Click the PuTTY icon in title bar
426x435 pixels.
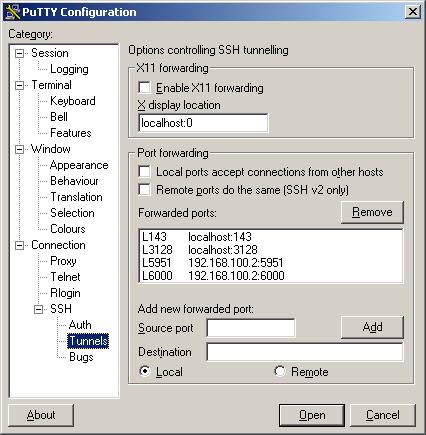coord(13,12)
